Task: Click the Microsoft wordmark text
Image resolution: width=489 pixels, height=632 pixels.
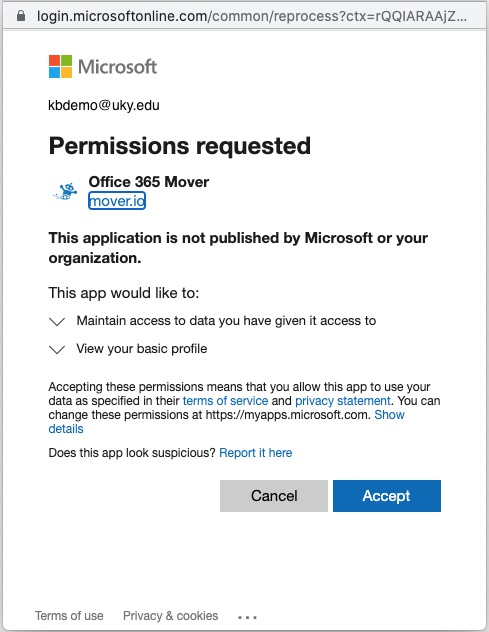Action: (x=117, y=67)
